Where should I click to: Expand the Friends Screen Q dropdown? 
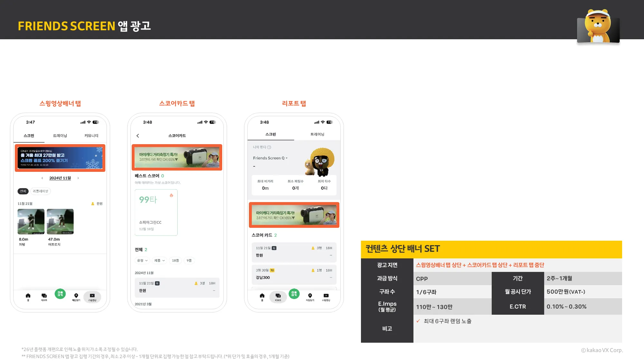point(270,158)
